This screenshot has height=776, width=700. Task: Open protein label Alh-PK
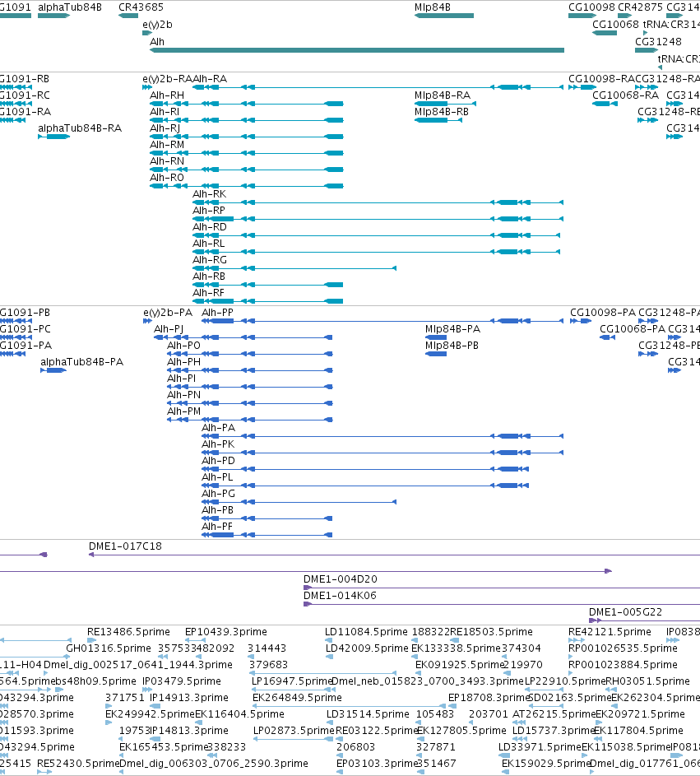(218, 444)
